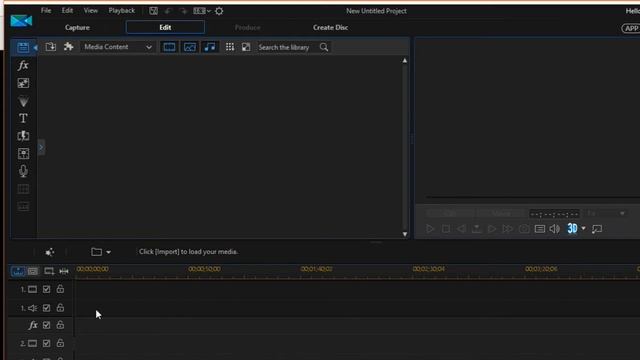Uncheck audio track 1 enable checkbox
Viewport: 640px width, 360px height.
point(47,308)
